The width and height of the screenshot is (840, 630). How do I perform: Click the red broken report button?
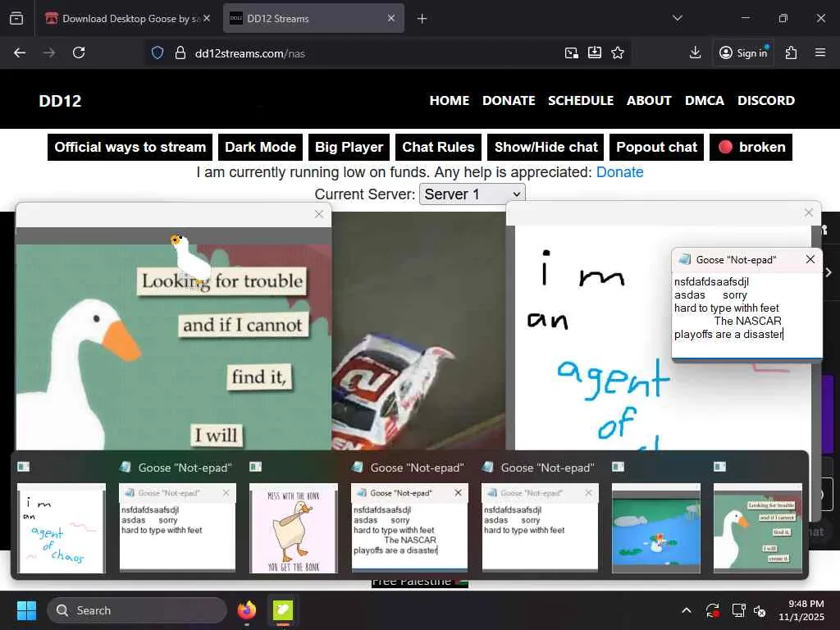coord(751,148)
